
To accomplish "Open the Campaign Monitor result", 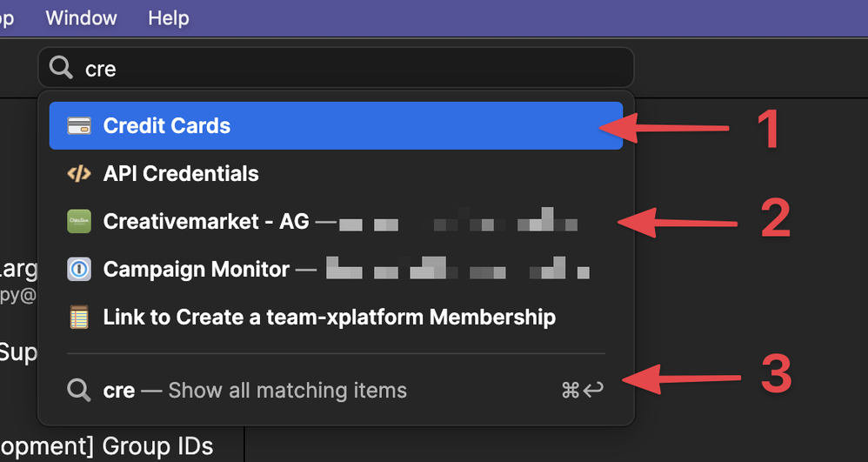I will (196, 270).
